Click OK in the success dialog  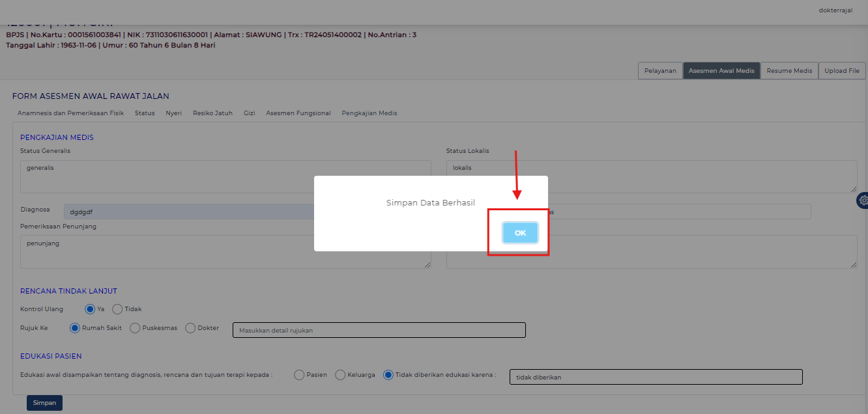pos(519,233)
